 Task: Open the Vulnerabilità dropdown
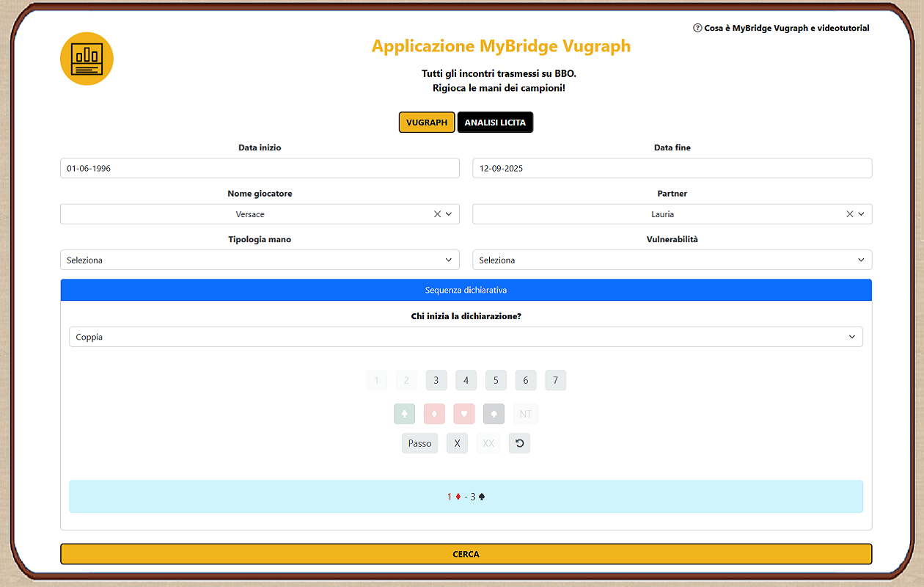672,260
